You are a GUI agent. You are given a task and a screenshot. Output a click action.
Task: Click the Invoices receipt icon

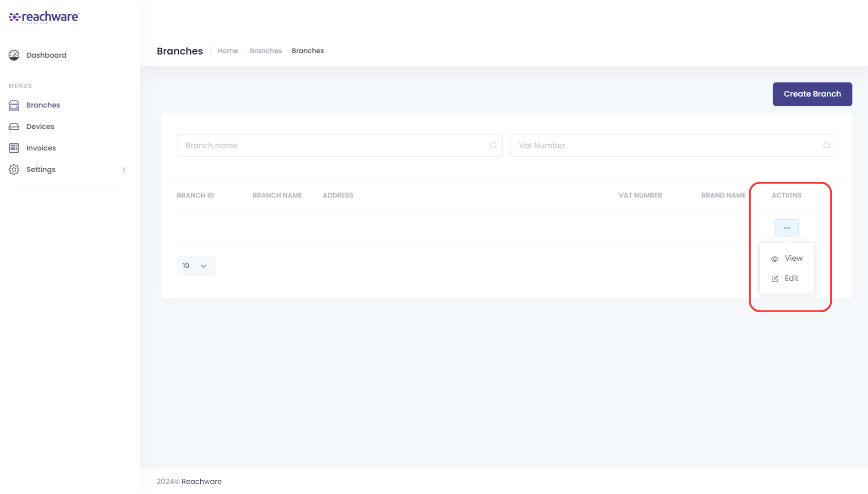pos(14,148)
